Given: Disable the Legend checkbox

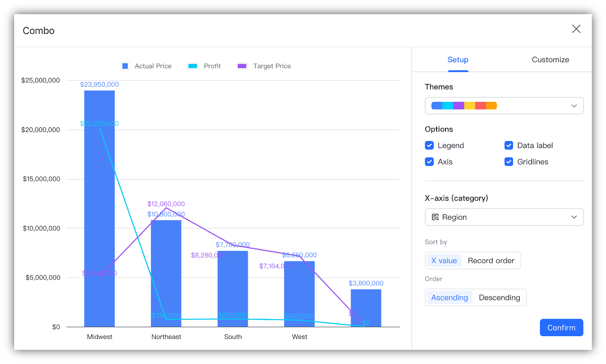Looking at the screenshot, I should point(429,145).
